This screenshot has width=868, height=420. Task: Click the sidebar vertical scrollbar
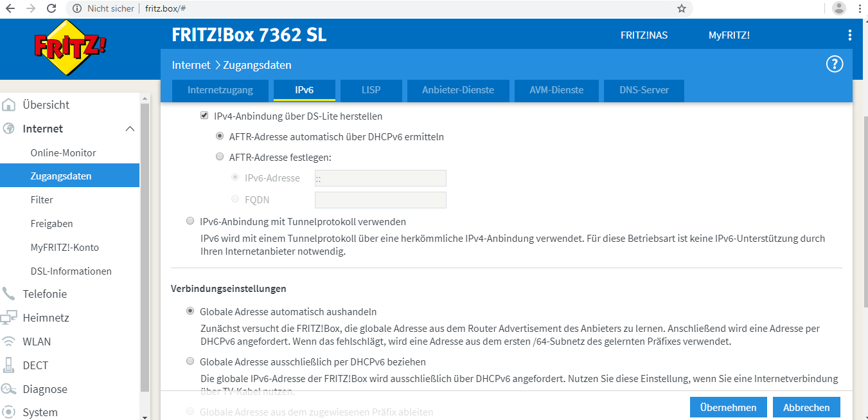[x=145, y=248]
